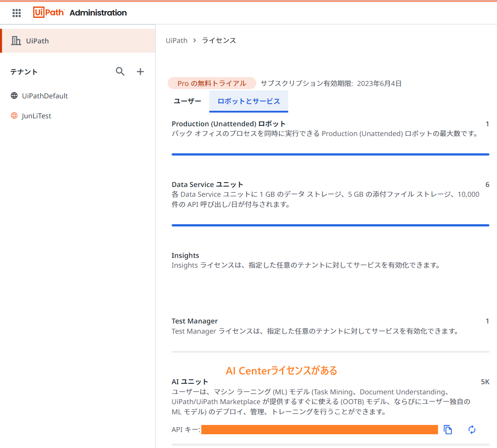Screen dimensions: 497x448
Task: Click the UiPath logo in the header
Action: click(x=49, y=12)
